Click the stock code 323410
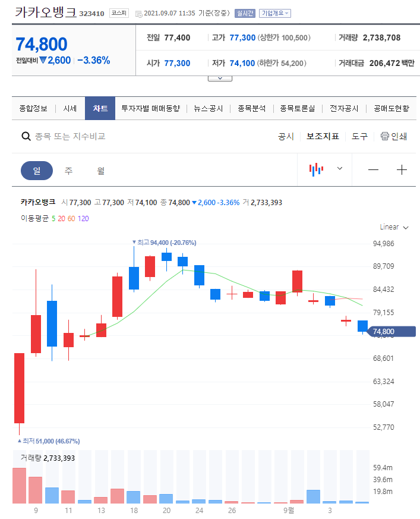420x519 pixels. tap(91, 14)
